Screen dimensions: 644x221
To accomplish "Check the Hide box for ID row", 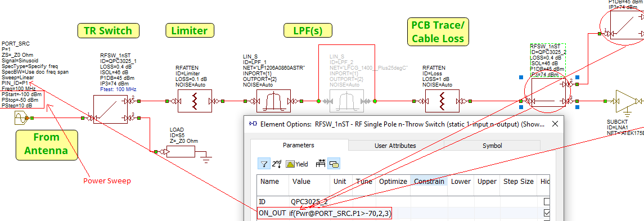I will click(x=546, y=201).
